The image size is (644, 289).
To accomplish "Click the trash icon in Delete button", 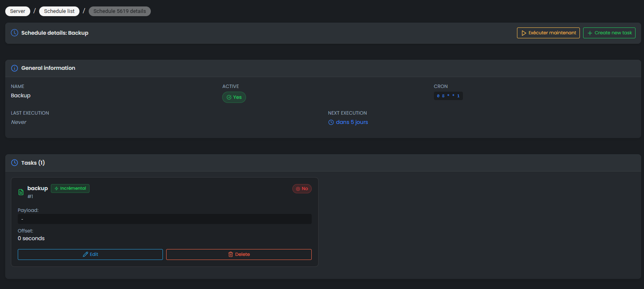I will pyautogui.click(x=231, y=254).
